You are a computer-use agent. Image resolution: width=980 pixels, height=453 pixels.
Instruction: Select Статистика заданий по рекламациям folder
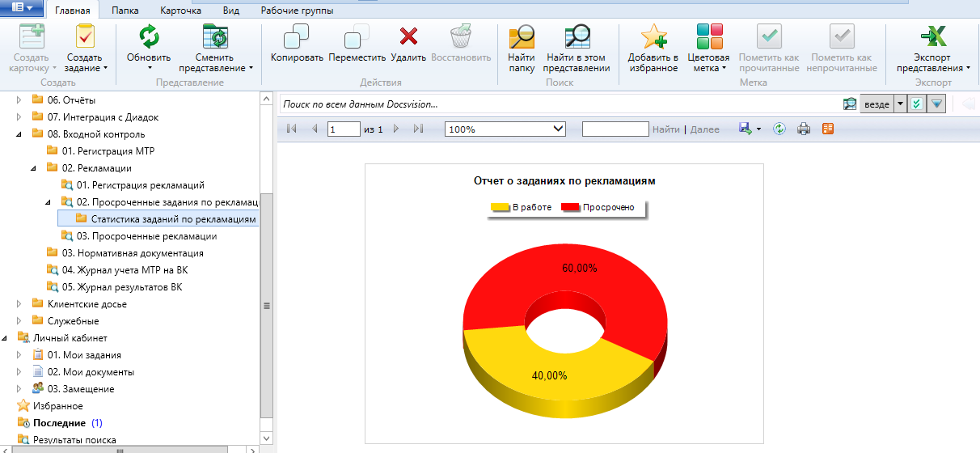coord(166,219)
